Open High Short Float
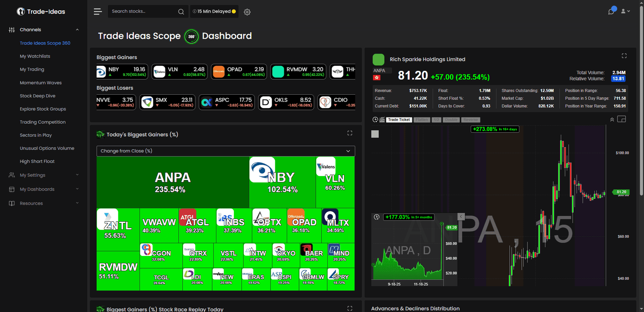 pos(37,161)
